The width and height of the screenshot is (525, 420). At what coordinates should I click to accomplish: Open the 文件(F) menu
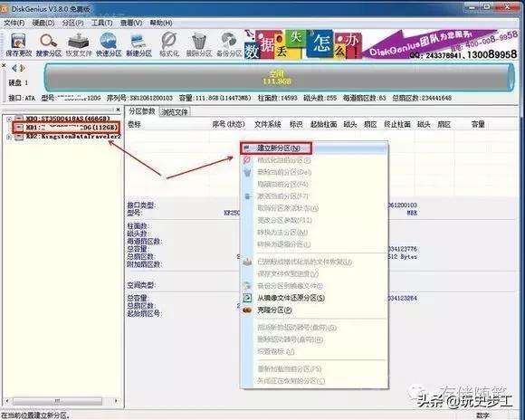(x=14, y=24)
